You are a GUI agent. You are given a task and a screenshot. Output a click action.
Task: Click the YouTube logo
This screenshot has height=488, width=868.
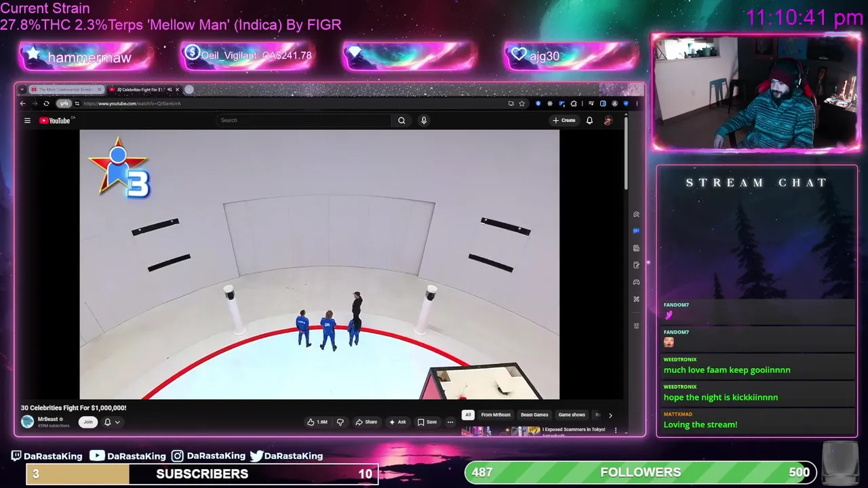coord(55,121)
